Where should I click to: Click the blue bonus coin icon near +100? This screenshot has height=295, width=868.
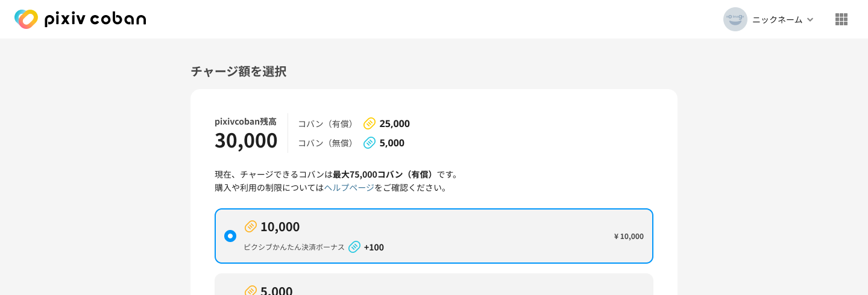tap(354, 247)
